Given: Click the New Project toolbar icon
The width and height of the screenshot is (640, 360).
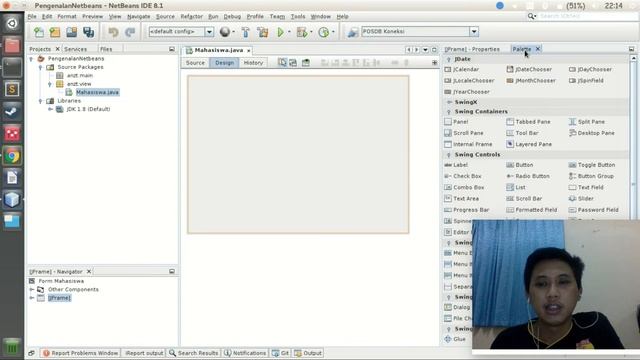Looking at the screenshot, I should coord(55,32).
